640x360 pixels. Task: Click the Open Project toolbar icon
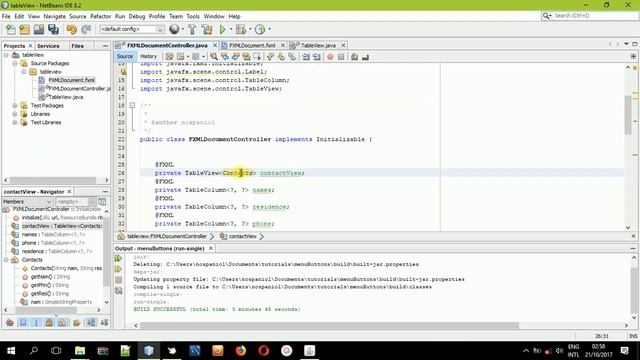[x=39, y=29]
